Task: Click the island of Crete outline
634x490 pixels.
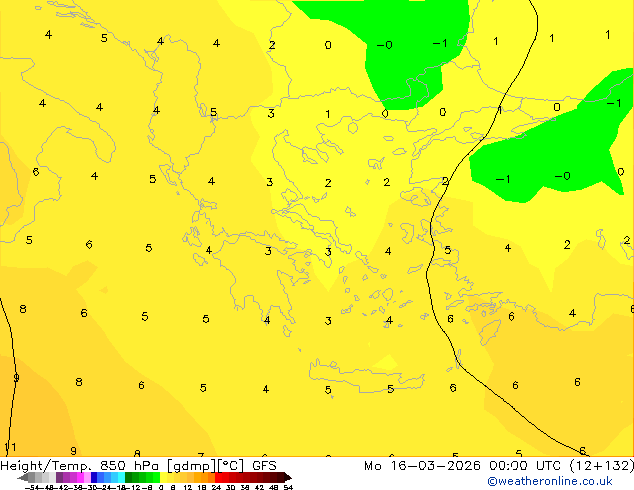Action: (x=366, y=375)
